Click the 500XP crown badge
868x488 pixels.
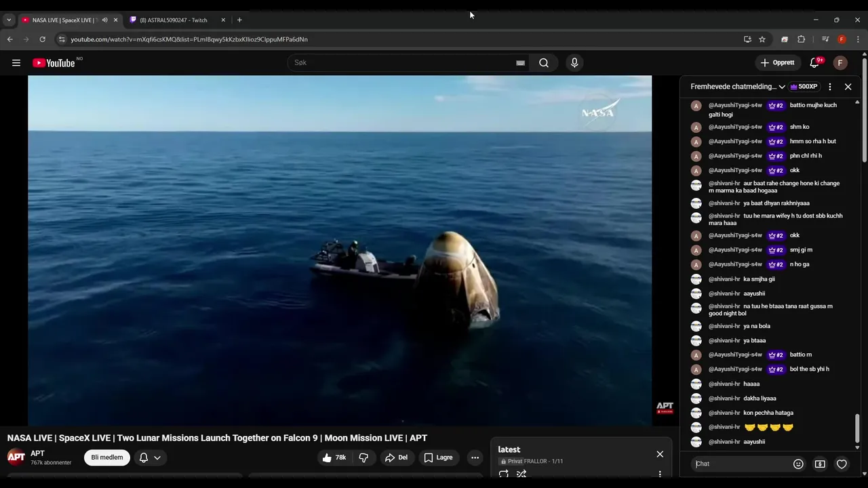804,87
